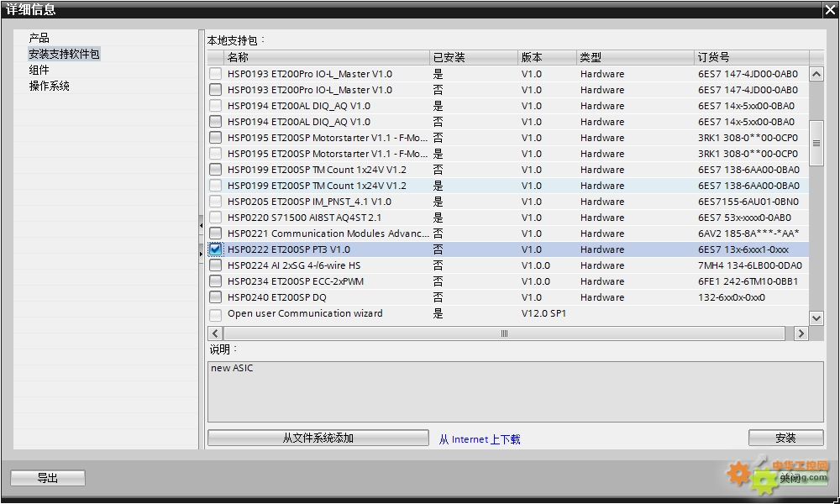
Task: Click the order number '7MH4 134-6LB00-0DA0'
Action: coord(750,265)
